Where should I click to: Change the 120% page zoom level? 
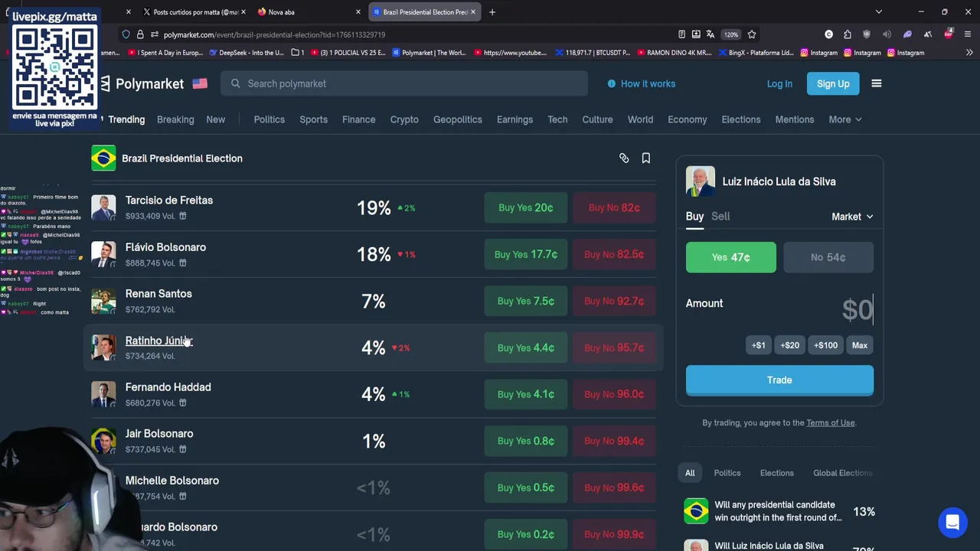(x=731, y=34)
